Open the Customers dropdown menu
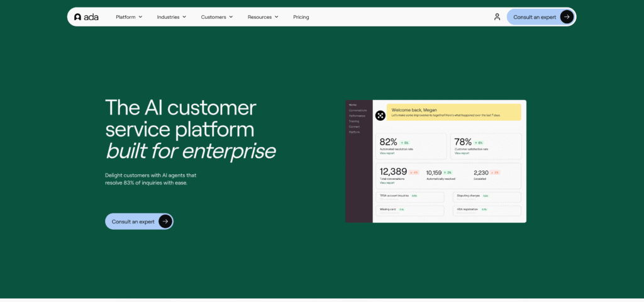Viewport: 644px width, 302px height. tap(217, 17)
